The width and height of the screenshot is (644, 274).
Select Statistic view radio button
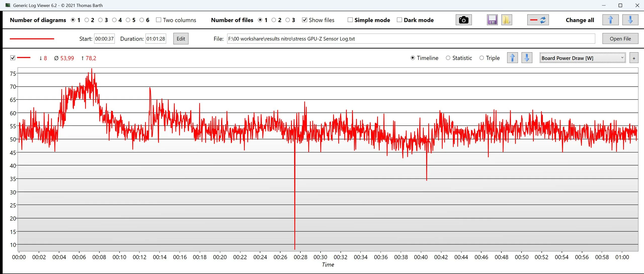[x=448, y=58]
